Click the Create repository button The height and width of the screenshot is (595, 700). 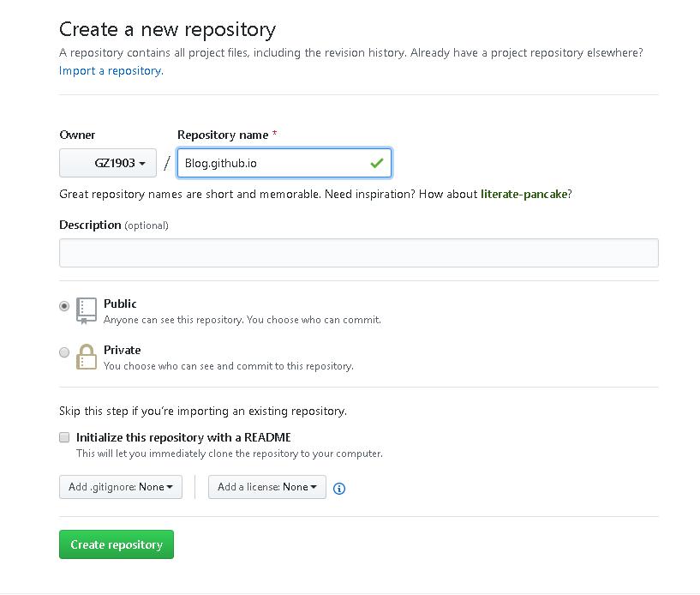tap(117, 544)
